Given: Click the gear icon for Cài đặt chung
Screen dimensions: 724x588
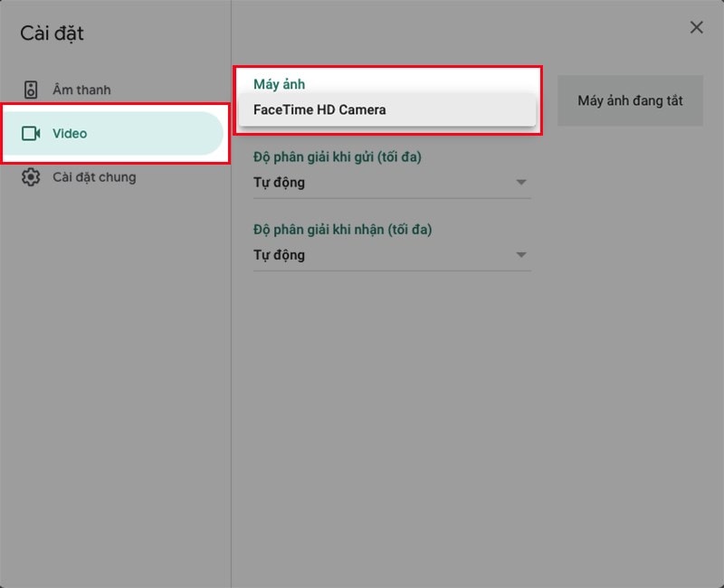Looking at the screenshot, I should pyautogui.click(x=31, y=177).
